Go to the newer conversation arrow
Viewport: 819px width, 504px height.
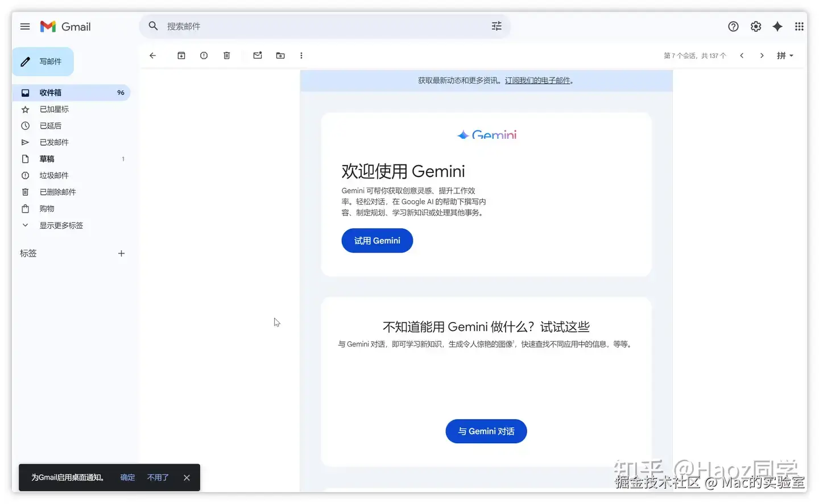click(x=742, y=56)
